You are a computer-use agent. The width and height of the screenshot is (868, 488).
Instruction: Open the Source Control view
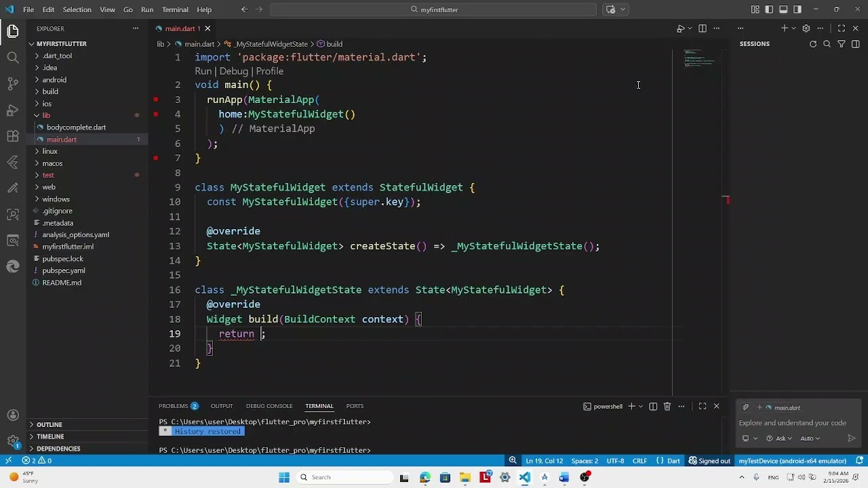click(x=13, y=84)
